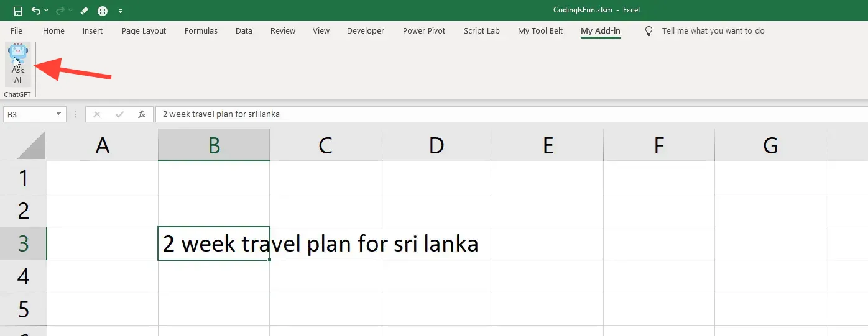Expand the Customize Quick Access Toolbar menu

[120, 11]
